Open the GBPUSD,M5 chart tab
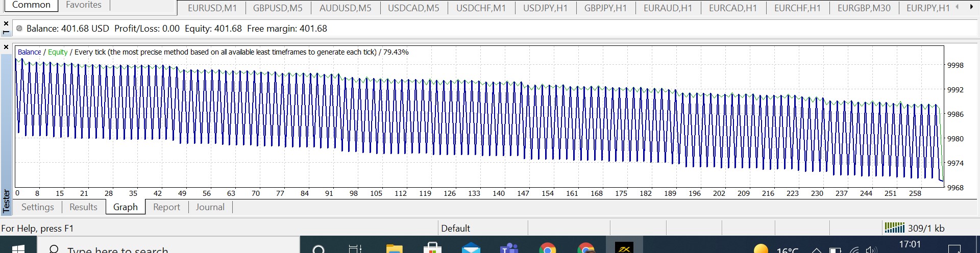980x253 pixels. pyautogui.click(x=278, y=8)
